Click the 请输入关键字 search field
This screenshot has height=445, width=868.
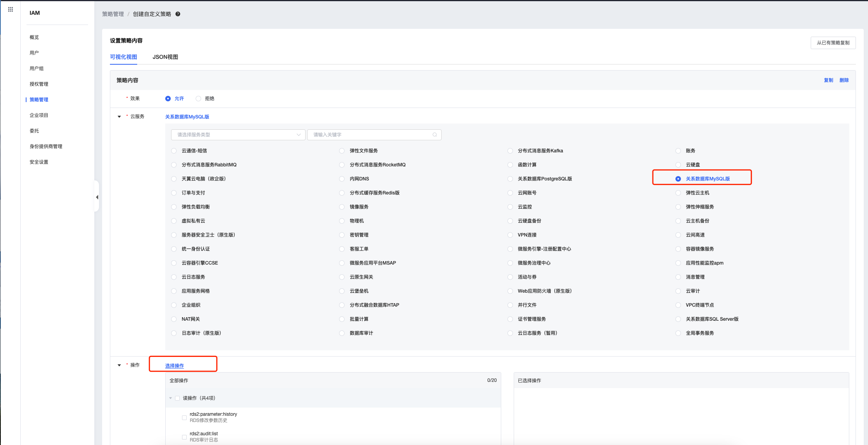point(370,135)
